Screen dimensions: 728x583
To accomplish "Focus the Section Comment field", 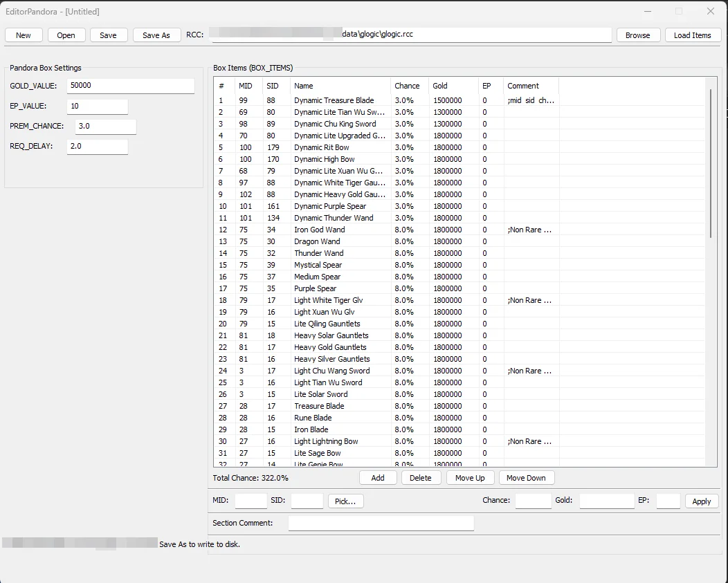I will pyautogui.click(x=381, y=523).
